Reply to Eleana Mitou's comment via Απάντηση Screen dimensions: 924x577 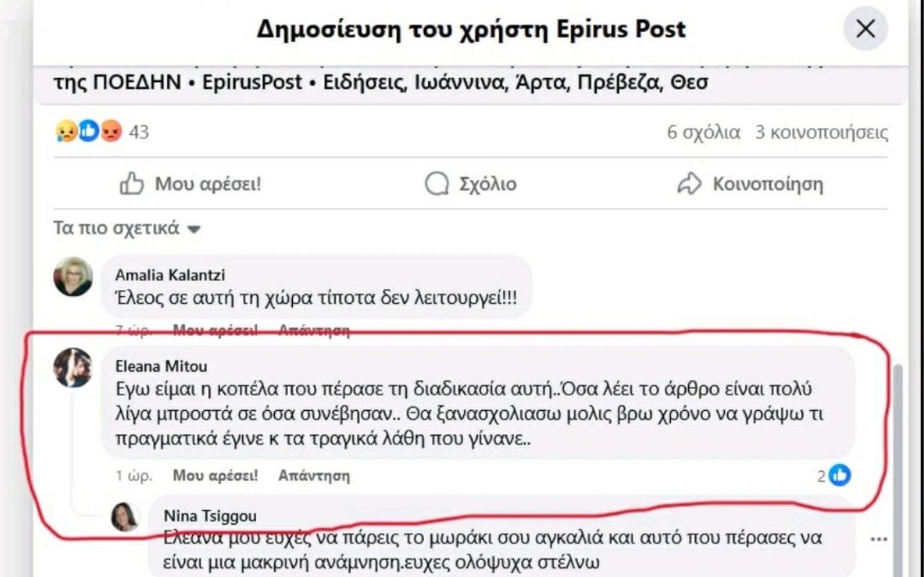point(314,476)
